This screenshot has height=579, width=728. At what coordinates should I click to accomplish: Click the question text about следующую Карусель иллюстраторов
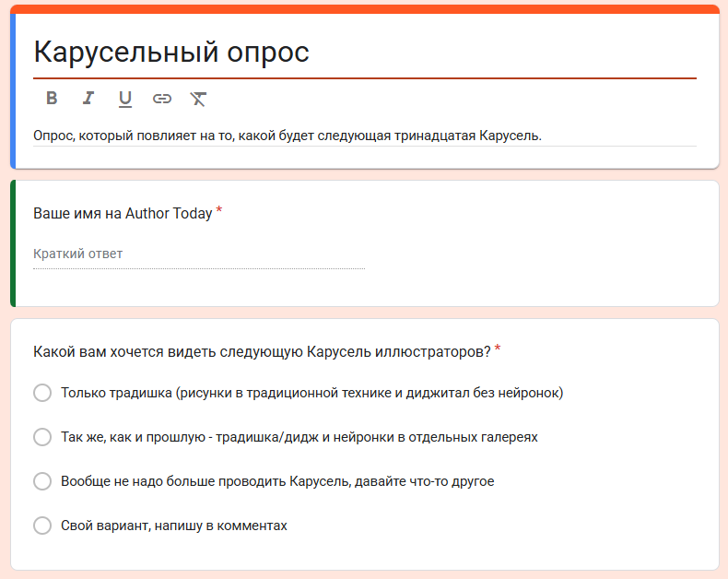(261, 350)
